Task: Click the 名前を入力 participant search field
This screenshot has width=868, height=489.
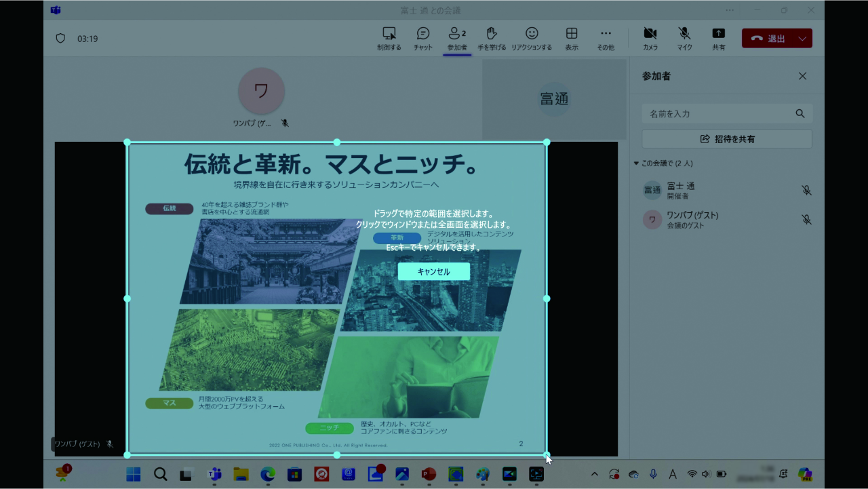Action: tap(719, 113)
